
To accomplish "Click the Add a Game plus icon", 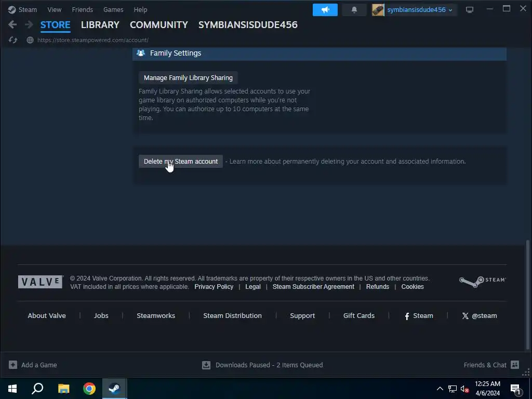I will click(x=13, y=365).
